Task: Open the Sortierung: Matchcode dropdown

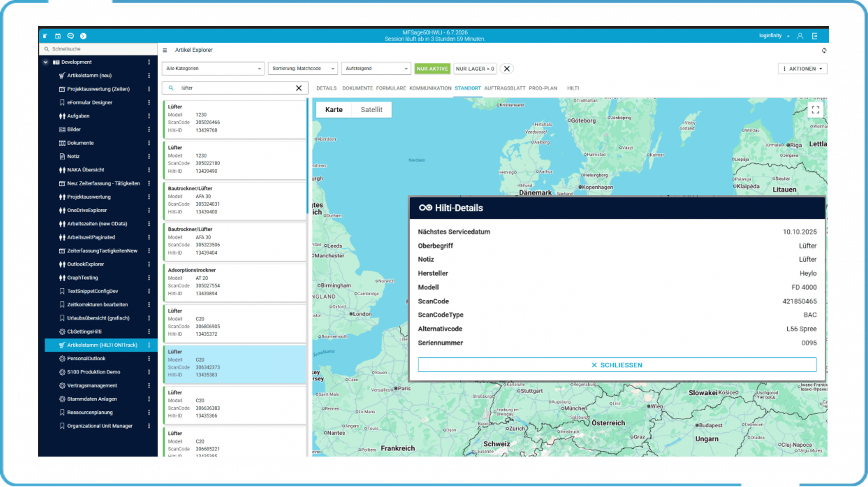Action: pos(303,69)
